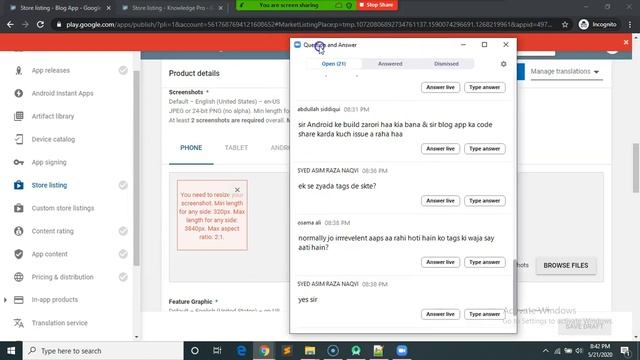The width and height of the screenshot is (640, 360).
Task: Click the App content shield icon
Action: click(18, 254)
